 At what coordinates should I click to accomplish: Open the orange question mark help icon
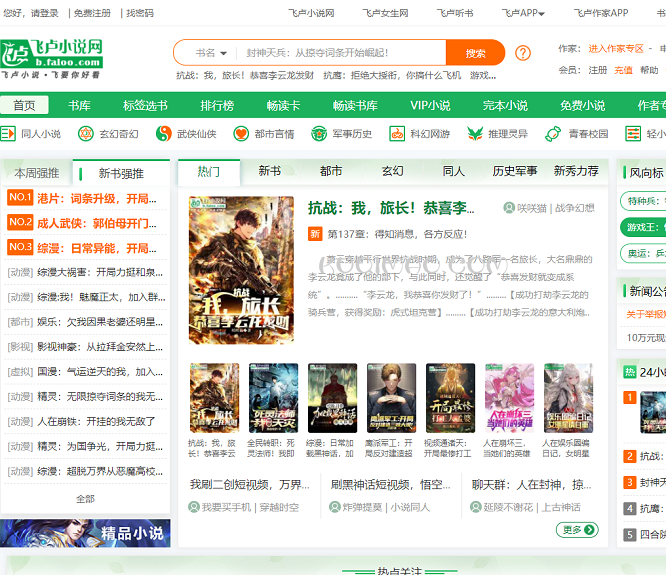coord(523,53)
